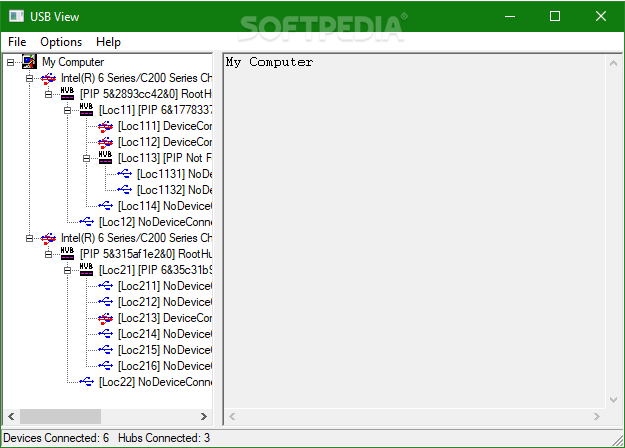Select the [Loc215] NoDeviceConnected row text
The image size is (625, 448).
point(165,350)
